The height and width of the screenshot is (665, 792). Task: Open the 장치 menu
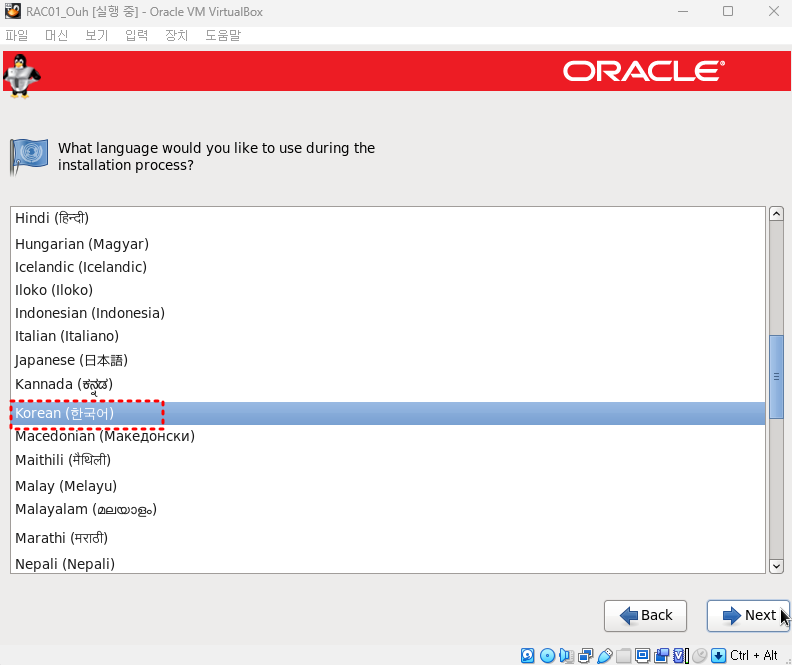[176, 35]
